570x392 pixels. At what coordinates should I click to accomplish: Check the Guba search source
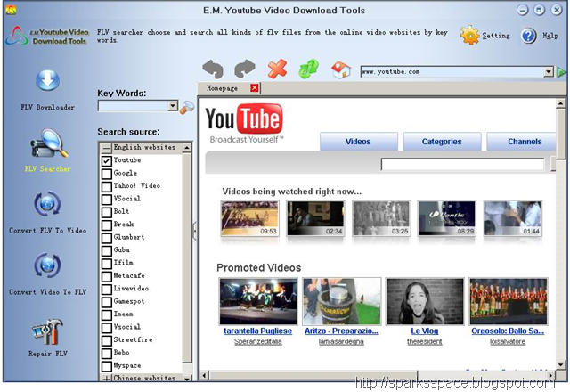click(107, 251)
